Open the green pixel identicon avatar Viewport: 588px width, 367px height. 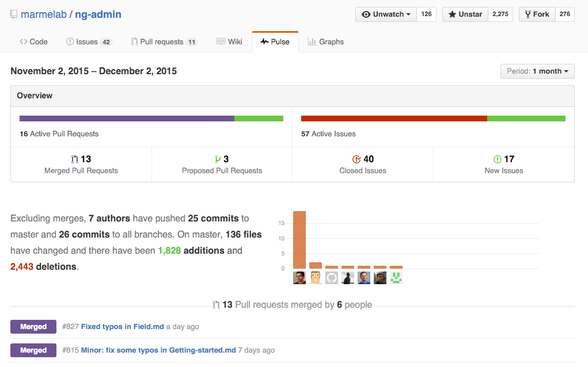(x=396, y=278)
